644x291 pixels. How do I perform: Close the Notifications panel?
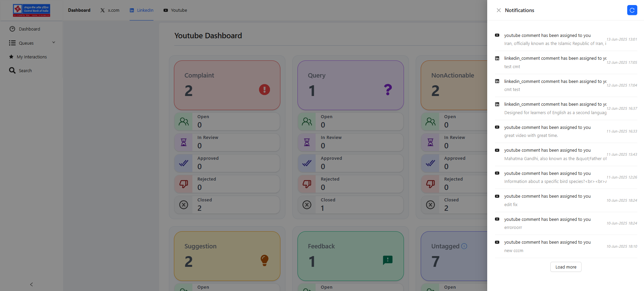pyautogui.click(x=499, y=10)
